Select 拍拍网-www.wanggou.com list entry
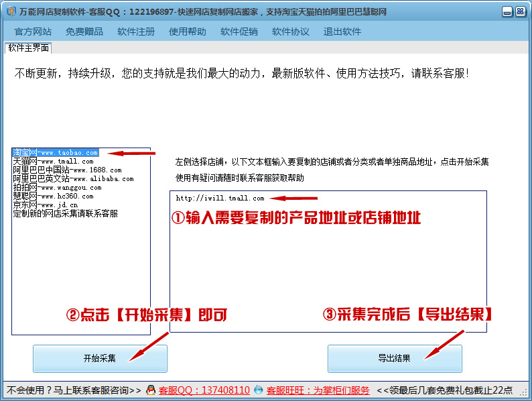The height and width of the screenshot is (401, 532). point(57,188)
